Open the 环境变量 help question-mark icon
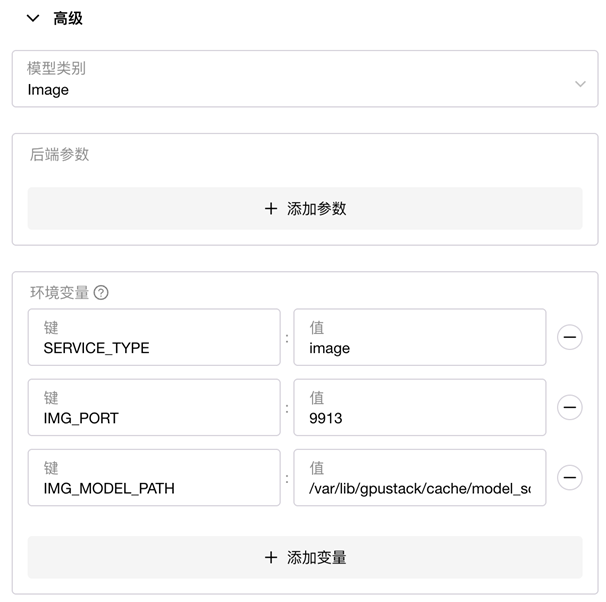606x602 pixels. click(101, 292)
